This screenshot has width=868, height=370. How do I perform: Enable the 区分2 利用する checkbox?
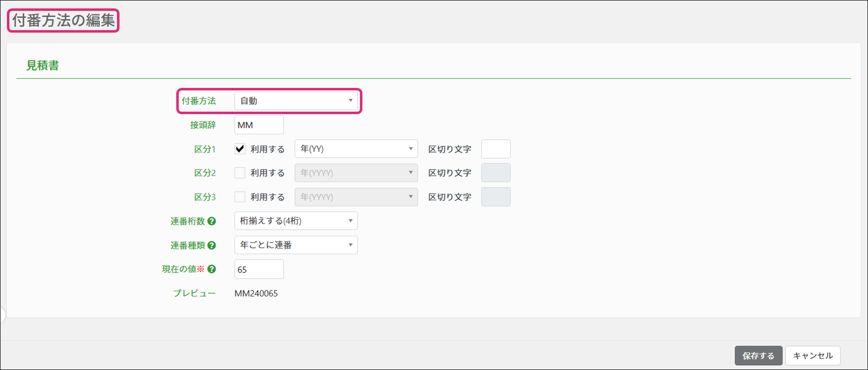click(240, 173)
